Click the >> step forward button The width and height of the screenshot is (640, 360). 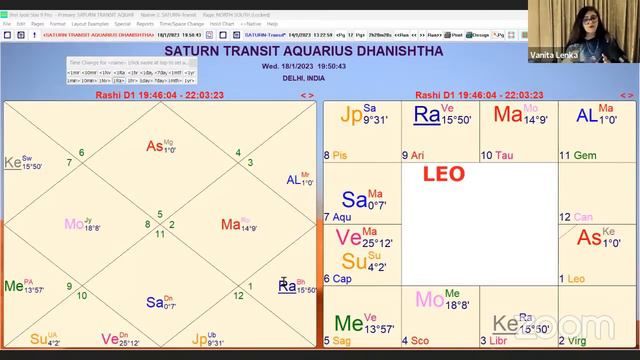pyautogui.click(x=422, y=35)
